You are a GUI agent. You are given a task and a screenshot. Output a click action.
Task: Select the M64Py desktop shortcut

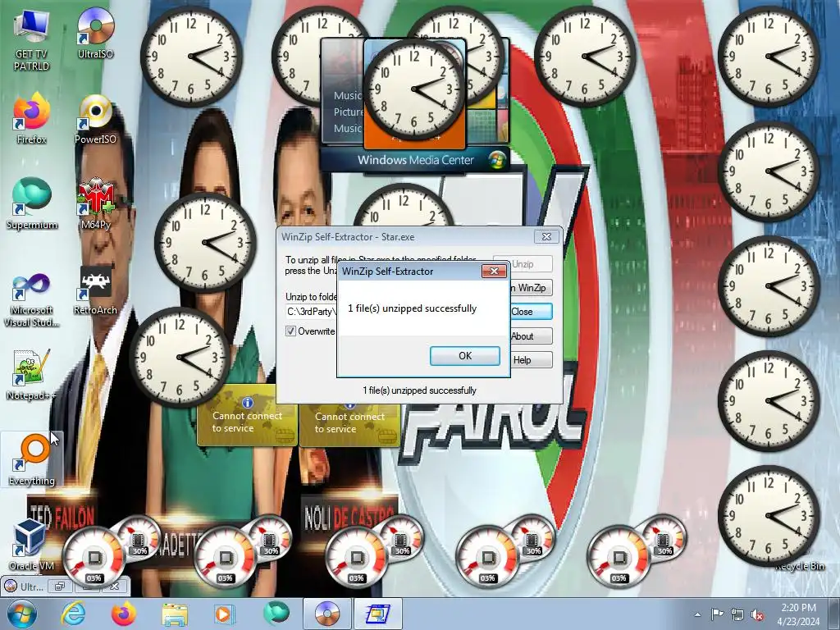[x=95, y=204]
